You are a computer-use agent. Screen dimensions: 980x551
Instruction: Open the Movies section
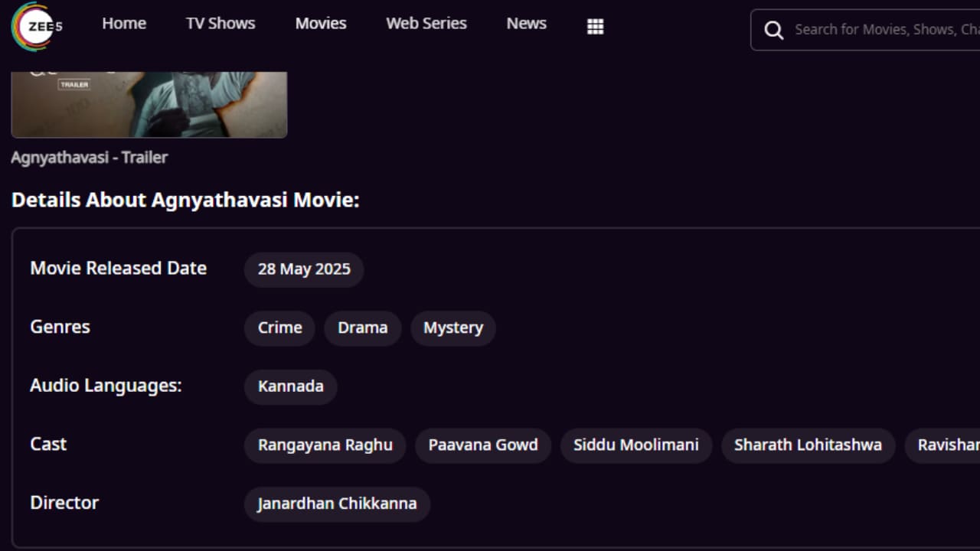[x=321, y=24]
